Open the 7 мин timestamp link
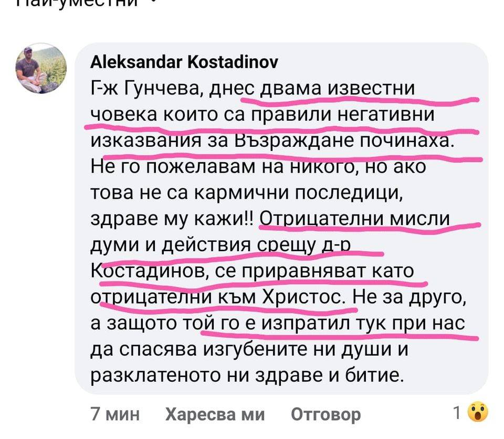This screenshot has height=439, width=504. pos(115,414)
